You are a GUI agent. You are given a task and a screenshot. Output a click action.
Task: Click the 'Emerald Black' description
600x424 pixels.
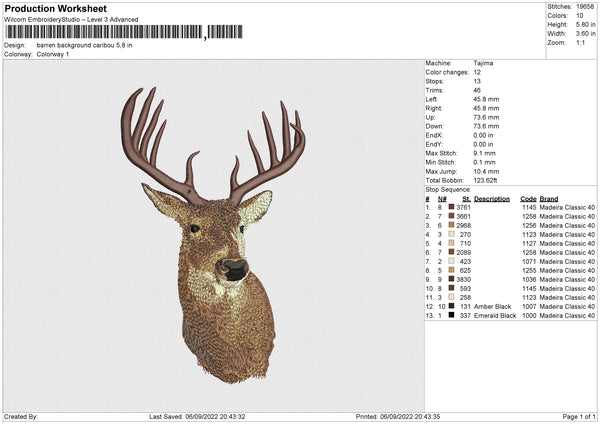(x=495, y=316)
